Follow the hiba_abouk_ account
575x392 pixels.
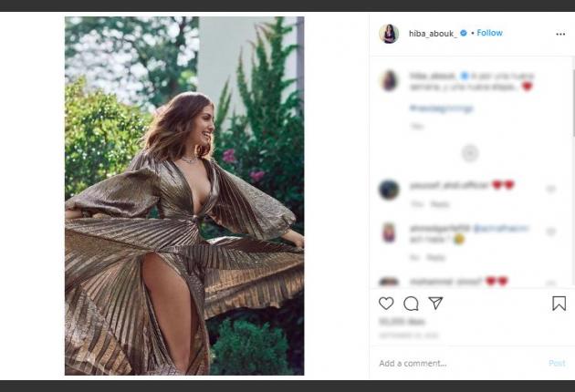point(489,33)
